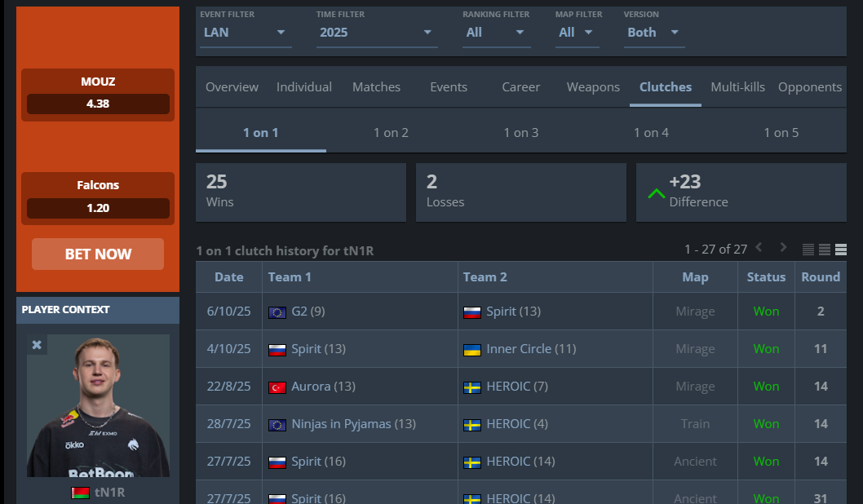Open HEROIC (4) team link

517,423
